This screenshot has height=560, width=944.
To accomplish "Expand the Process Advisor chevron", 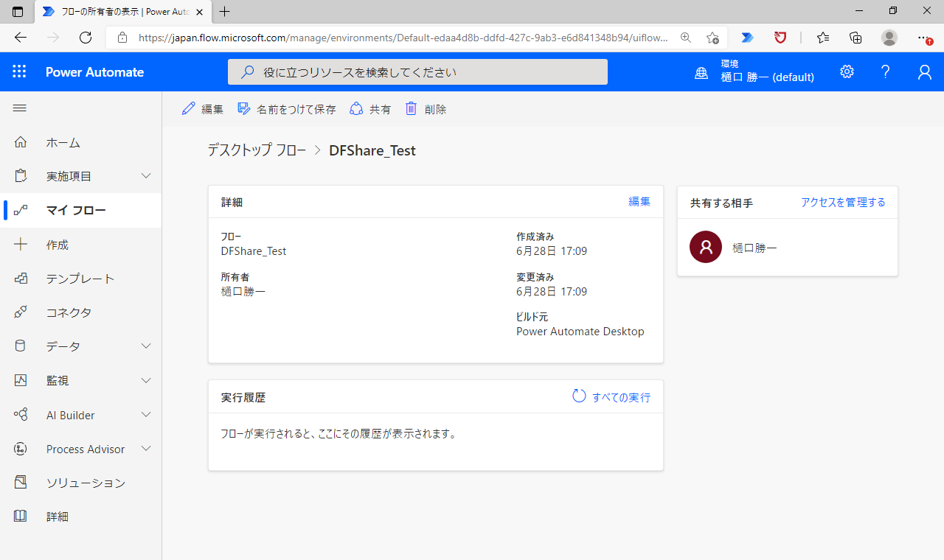I will [x=146, y=449].
